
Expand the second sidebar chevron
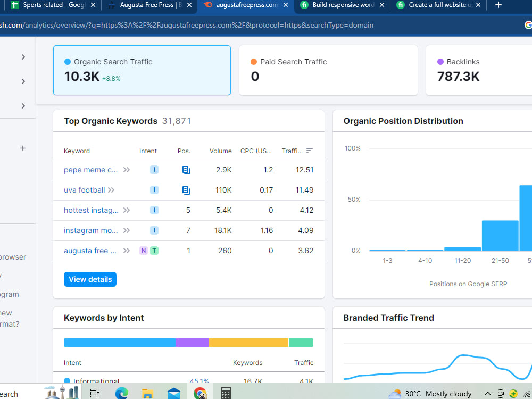pos(23,81)
